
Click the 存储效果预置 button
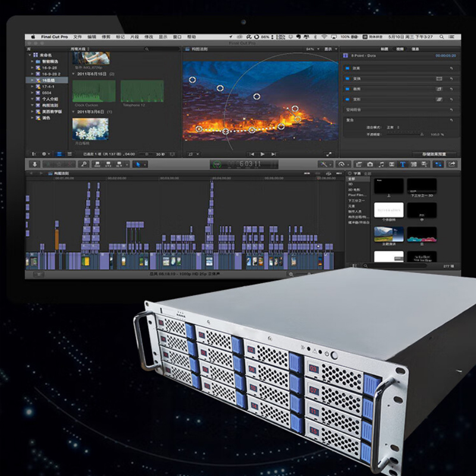coord(435,154)
